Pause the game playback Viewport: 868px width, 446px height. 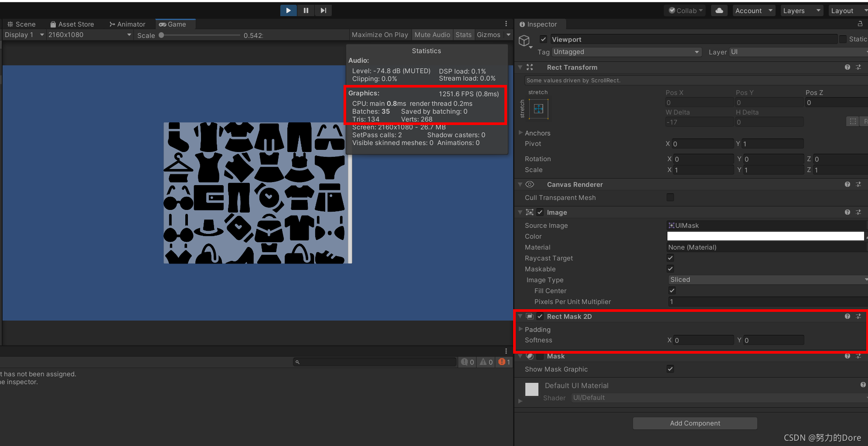tap(306, 10)
